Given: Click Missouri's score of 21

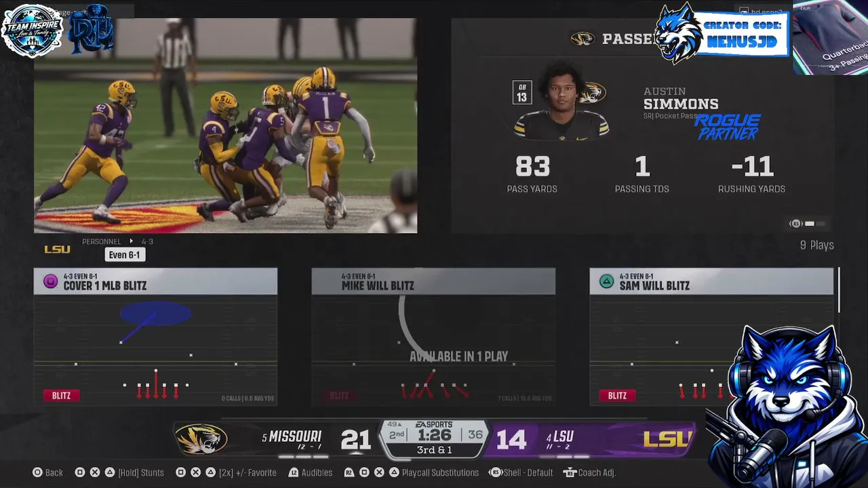Looking at the screenshot, I should coord(355,441).
